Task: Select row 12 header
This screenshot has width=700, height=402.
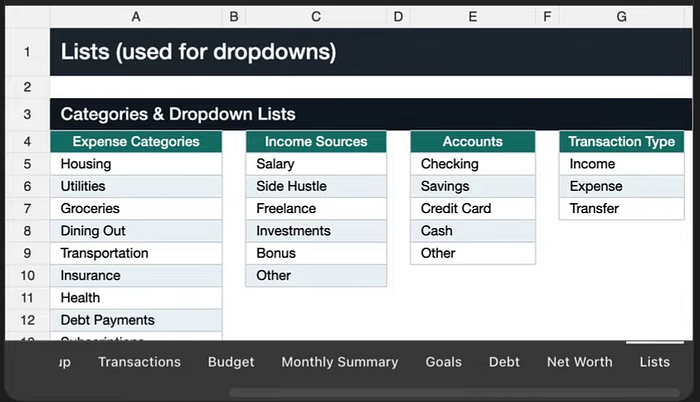Action: 27,320
